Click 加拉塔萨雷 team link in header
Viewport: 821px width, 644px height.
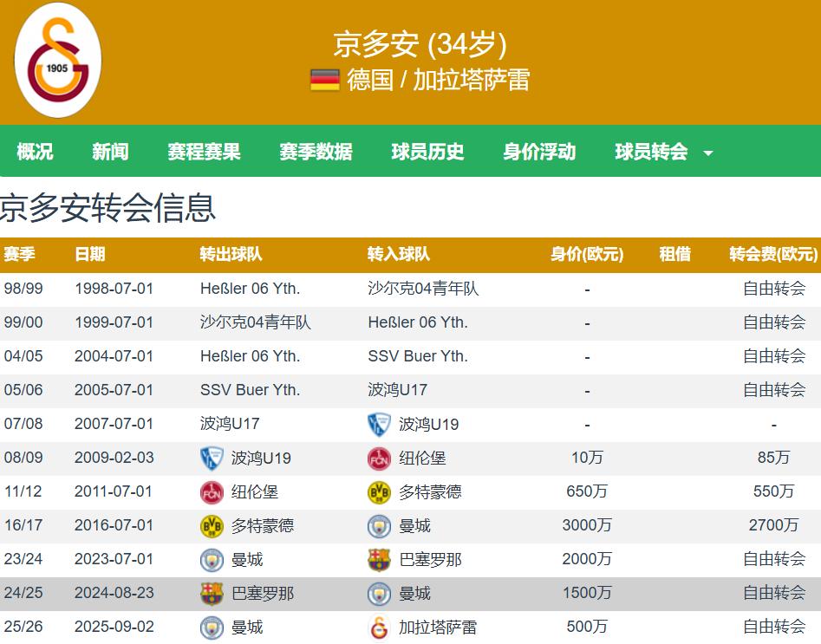point(472,80)
